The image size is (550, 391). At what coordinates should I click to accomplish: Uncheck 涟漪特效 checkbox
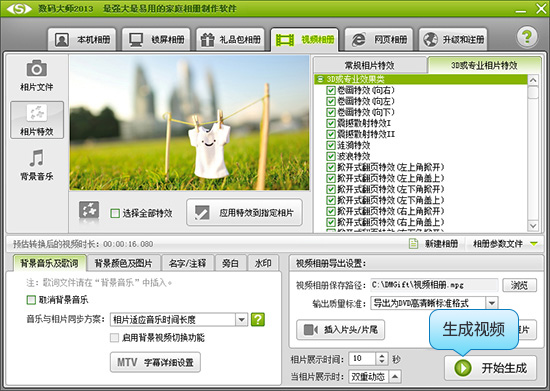(x=330, y=145)
